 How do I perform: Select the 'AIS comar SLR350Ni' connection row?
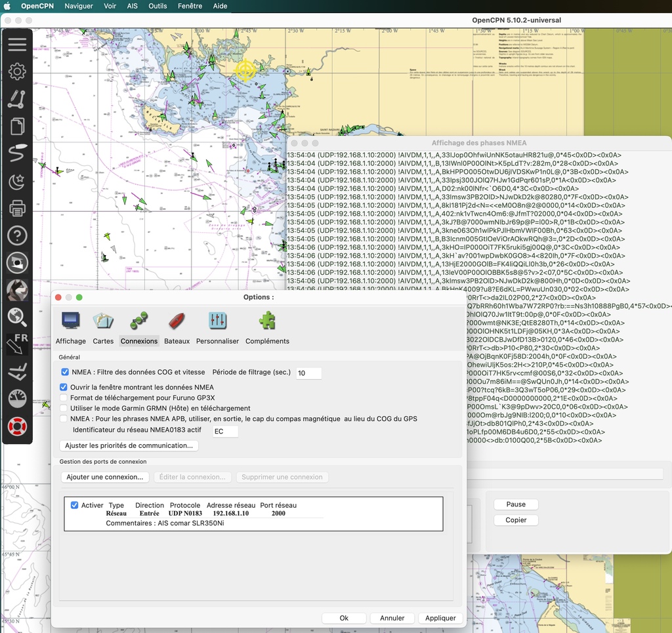(253, 514)
